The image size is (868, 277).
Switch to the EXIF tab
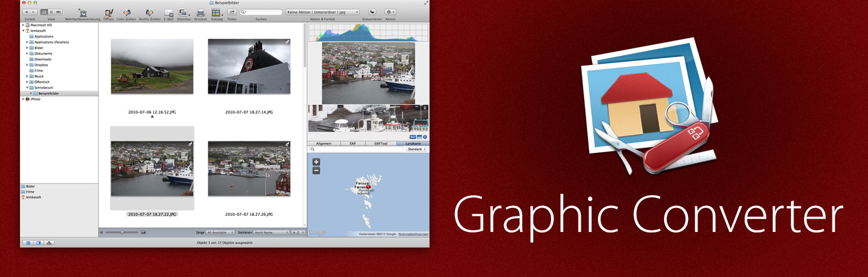pyautogui.click(x=352, y=144)
